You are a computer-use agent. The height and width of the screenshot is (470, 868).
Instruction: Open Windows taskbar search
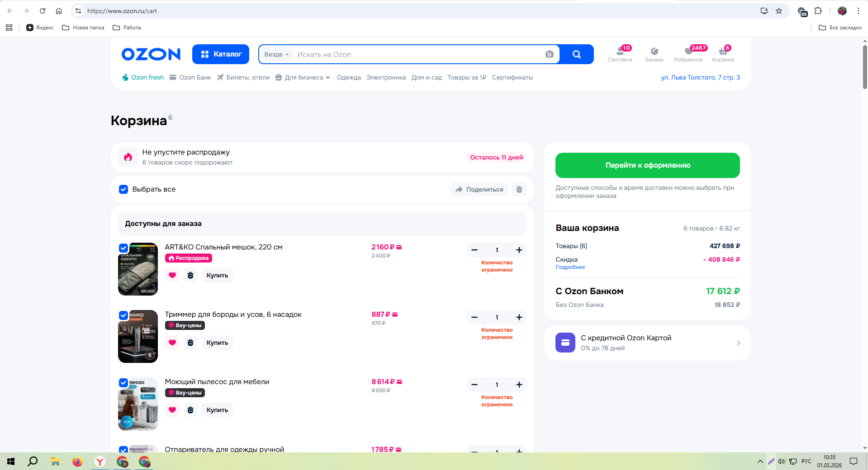pyautogui.click(x=33, y=461)
